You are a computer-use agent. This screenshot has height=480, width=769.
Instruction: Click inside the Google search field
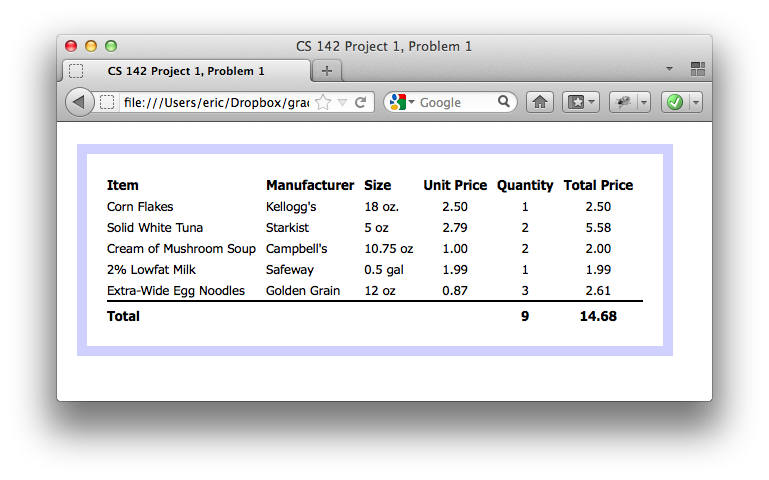(x=455, y=102)
